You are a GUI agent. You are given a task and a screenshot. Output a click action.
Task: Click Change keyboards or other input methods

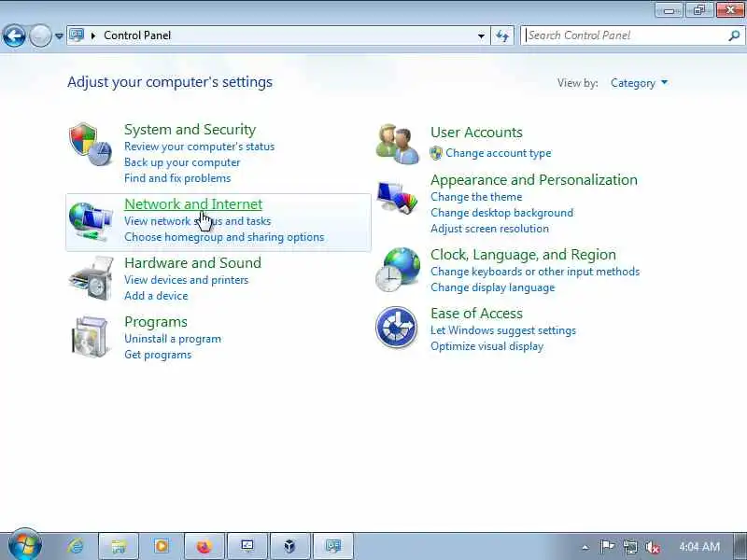pyautogui.click(x=535, y=272)
